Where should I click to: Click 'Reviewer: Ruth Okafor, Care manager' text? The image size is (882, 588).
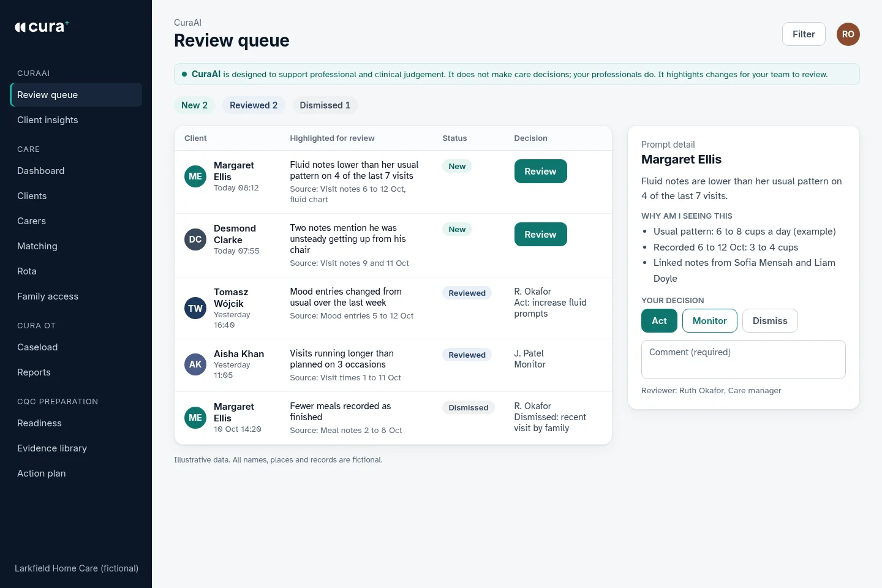point(711,391)
